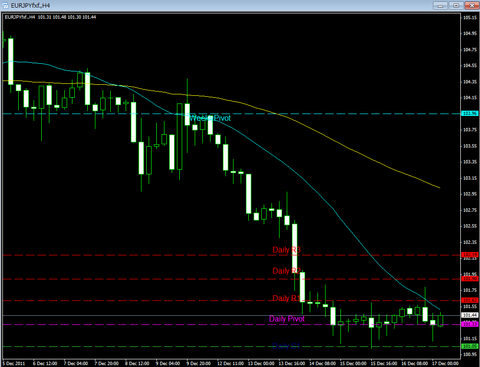
Task: Click 103.75 on the price axis
Action: [x=470, y=130]
